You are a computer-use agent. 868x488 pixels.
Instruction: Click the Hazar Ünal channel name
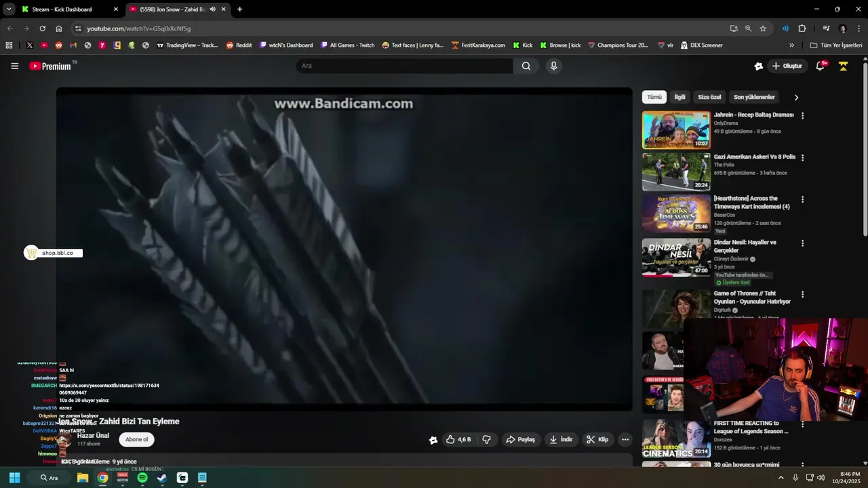93,436
